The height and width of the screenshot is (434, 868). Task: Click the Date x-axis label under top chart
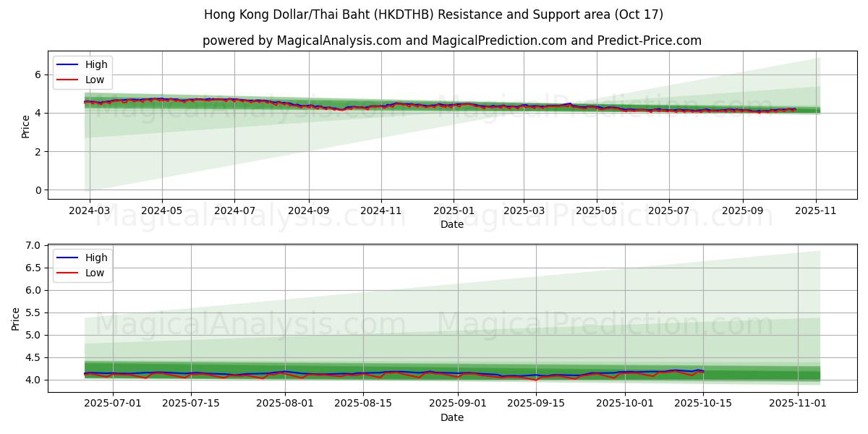pos(451,225)
